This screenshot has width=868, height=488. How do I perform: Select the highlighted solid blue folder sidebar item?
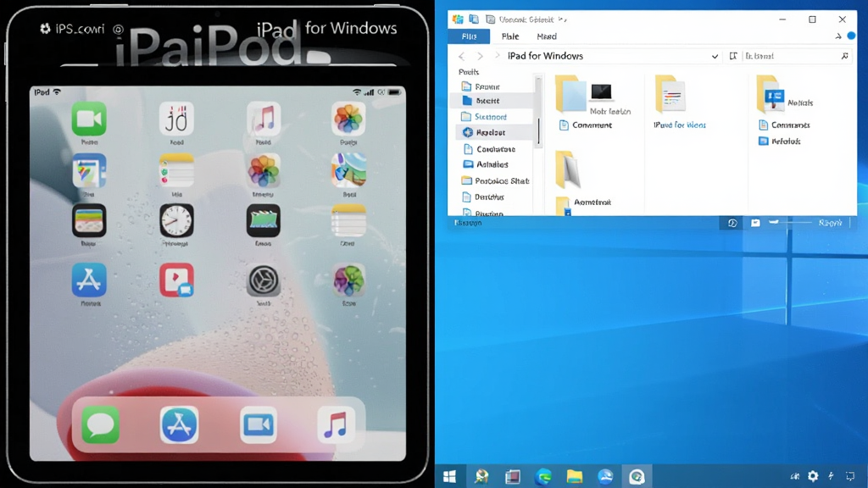(x=492, y=101)
